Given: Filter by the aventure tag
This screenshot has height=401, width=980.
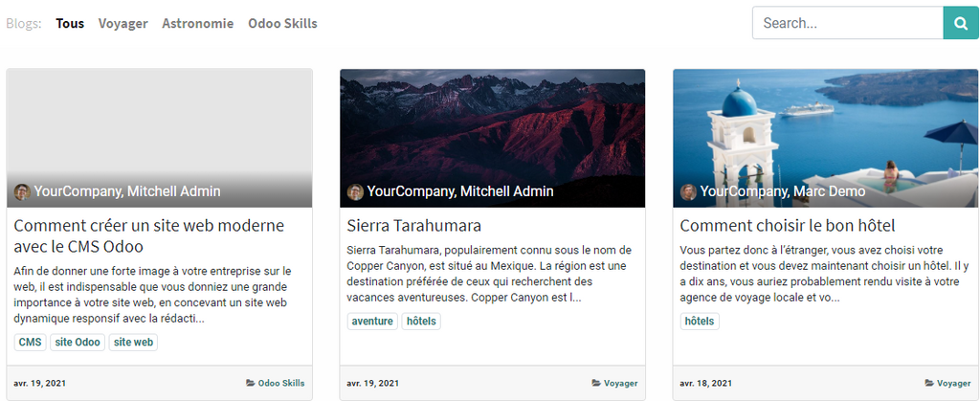Looking at the screenshot, I should [x=372, y=322].
